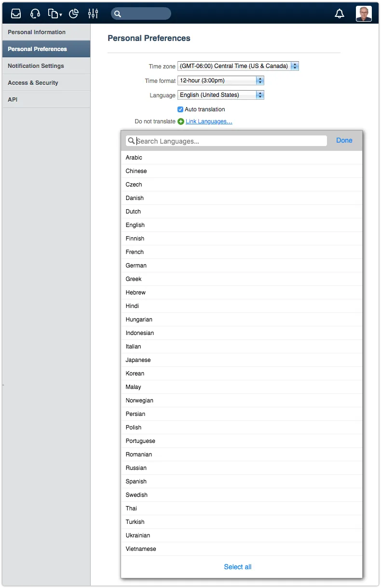Open the inbox tray icon
The height and width of the screenshot is (588, 381).
click(x=16, y=13)
